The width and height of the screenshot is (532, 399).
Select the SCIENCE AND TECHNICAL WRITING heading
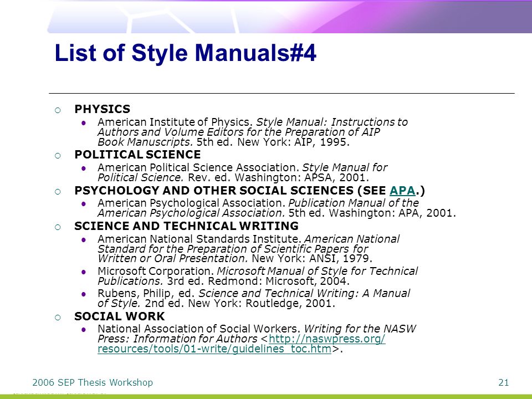pyautogui.click(x=186, y=226)
